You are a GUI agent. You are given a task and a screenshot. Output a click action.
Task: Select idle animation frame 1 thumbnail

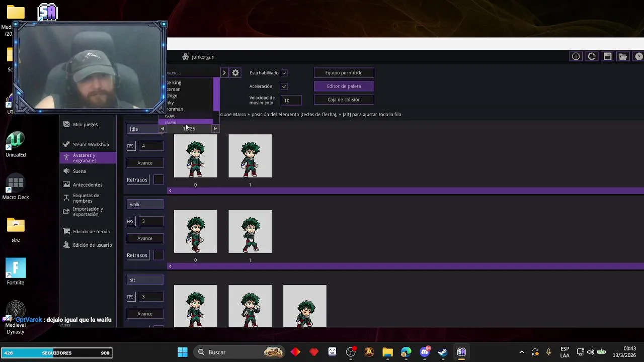[250, 156]
